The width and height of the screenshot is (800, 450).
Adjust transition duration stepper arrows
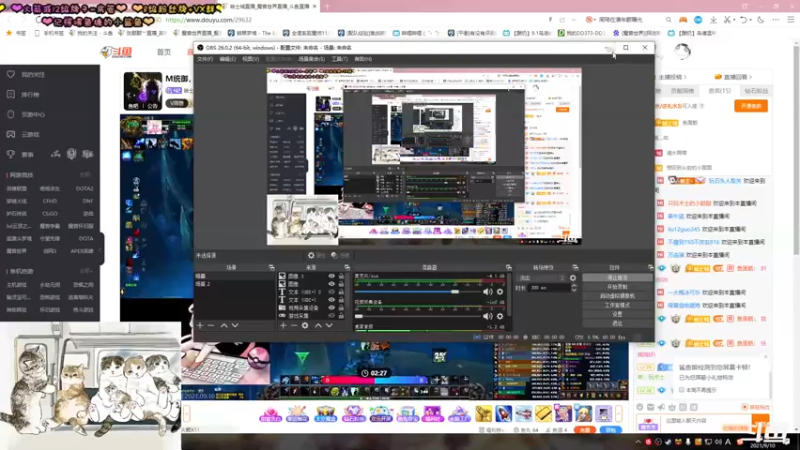pos(574,288)
